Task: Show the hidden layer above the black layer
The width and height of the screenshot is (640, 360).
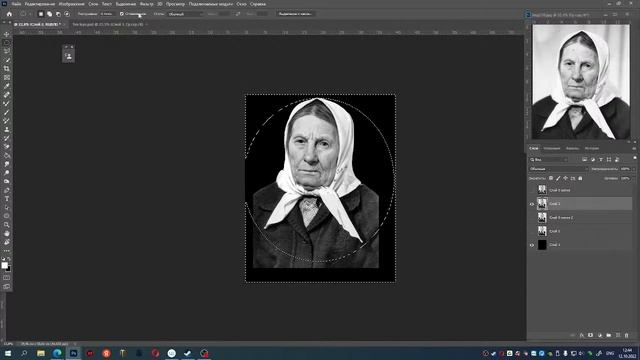Action: tap(531, 231)
